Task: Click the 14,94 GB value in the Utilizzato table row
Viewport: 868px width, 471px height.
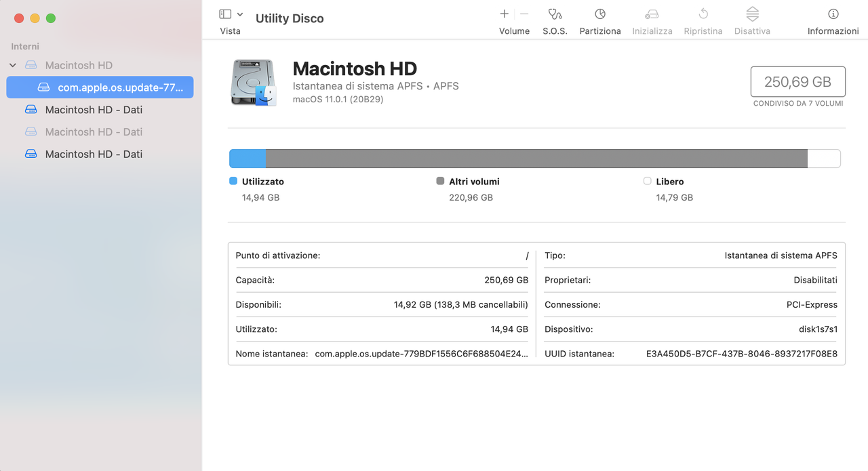Action: click(509, 329)
